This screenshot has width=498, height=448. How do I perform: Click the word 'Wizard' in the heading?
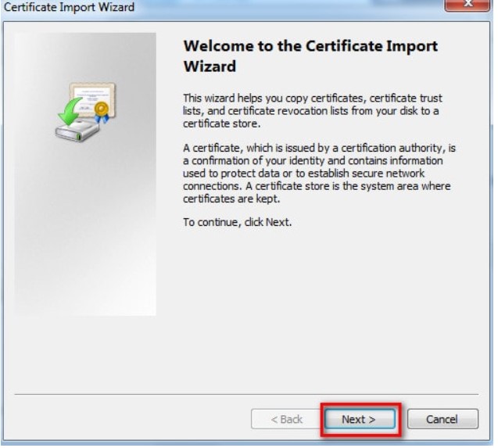209,66
